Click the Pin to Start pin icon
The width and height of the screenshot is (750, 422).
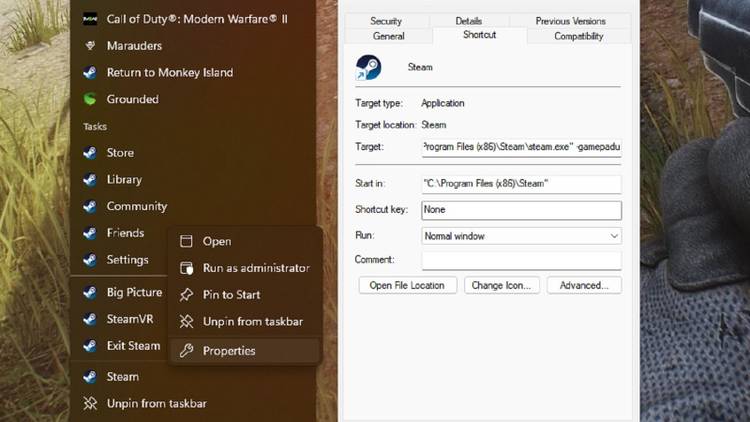pyautogui.click(x=186, y=295)
